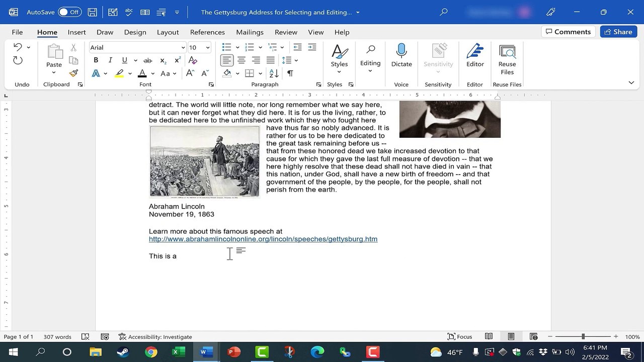644x362 pixels.
Task: Apply Text Effects and Typography
Action: pos(96,73)
